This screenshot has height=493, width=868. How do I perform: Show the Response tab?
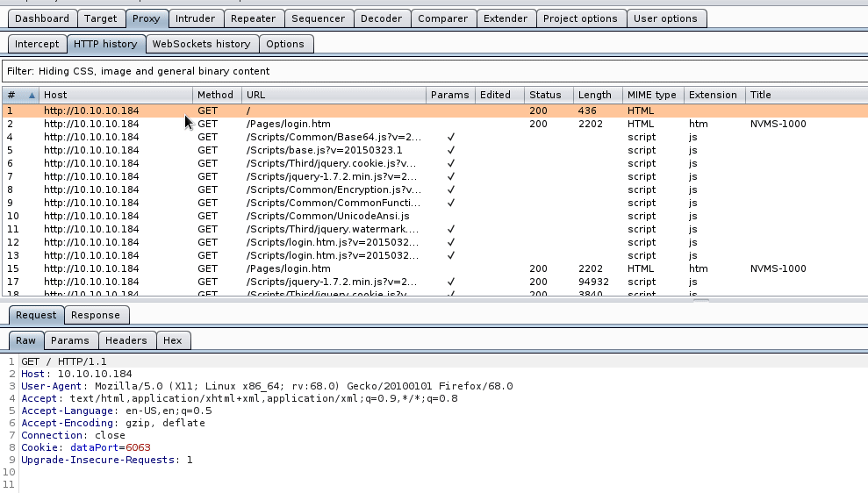coord(96,315)
